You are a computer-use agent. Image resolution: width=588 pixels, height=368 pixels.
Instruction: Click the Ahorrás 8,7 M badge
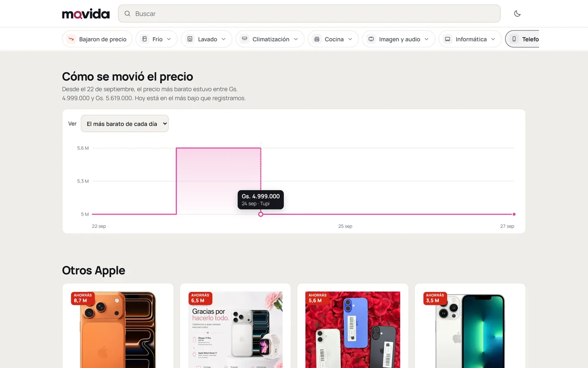[83, 298]
